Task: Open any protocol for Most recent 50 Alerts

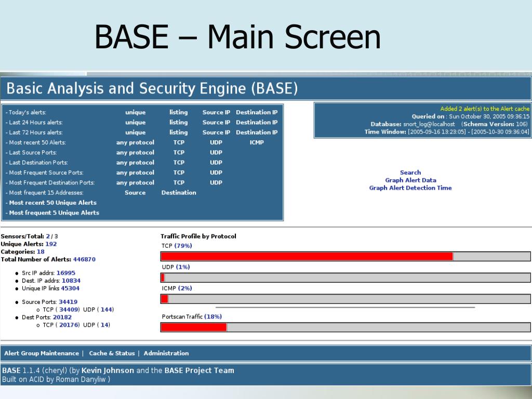Action: click(135, 142)
